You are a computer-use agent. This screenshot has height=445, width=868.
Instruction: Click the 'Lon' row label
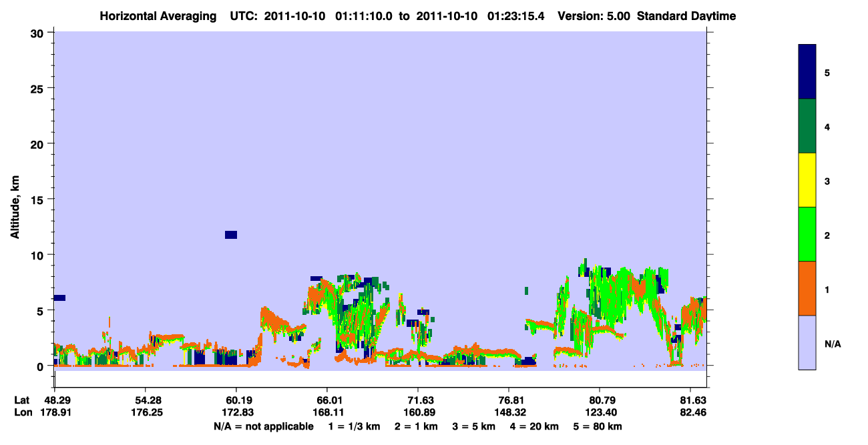tap(22, 412)
